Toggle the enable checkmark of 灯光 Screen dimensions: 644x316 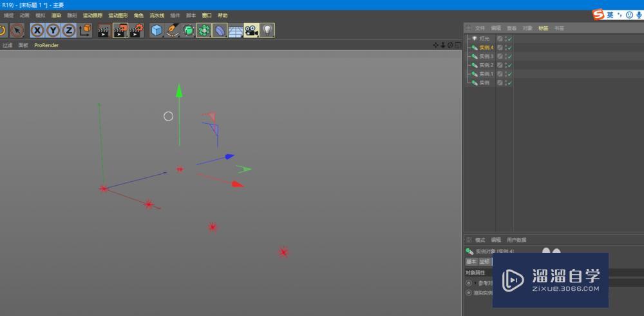[509, 39]
